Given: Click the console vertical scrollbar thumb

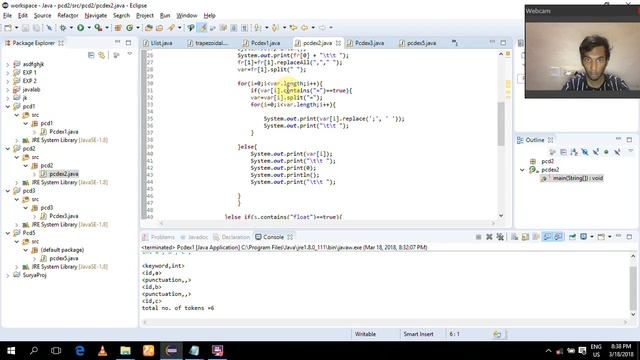Looking at the screenshot, I should tap(633, 288).
